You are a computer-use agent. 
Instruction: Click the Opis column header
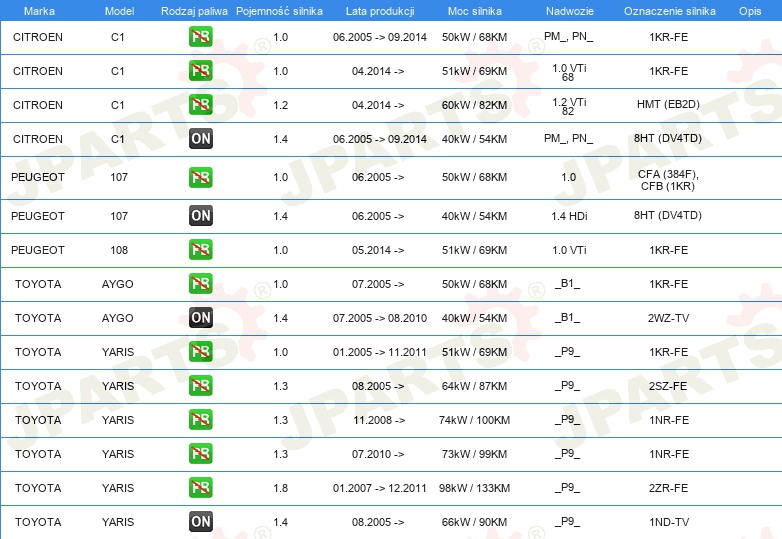(750, 11)
